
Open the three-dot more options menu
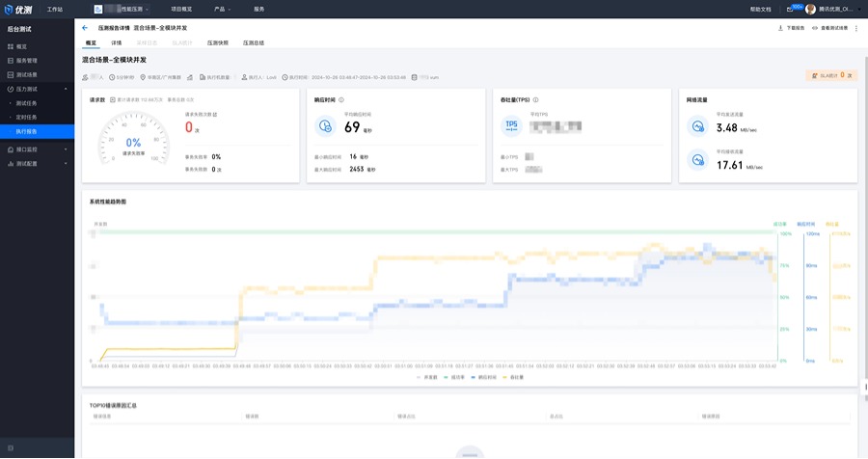pos(856,28)
